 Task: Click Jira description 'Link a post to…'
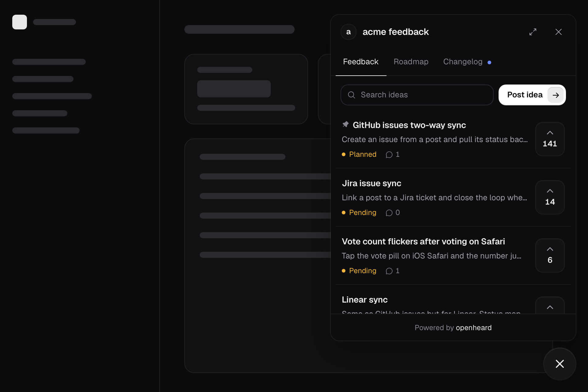coord(435,198)
